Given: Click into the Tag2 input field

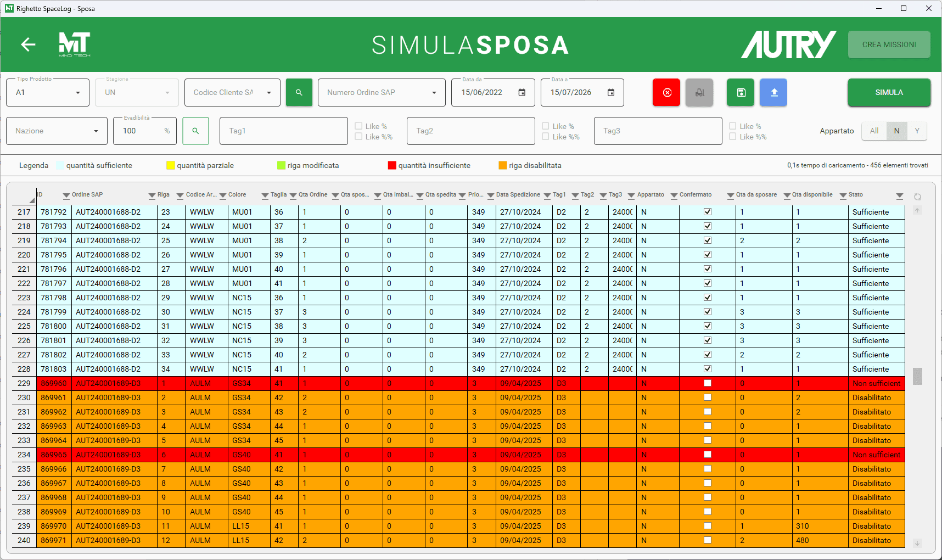Looking at the screenshot, I should [471, 131].
